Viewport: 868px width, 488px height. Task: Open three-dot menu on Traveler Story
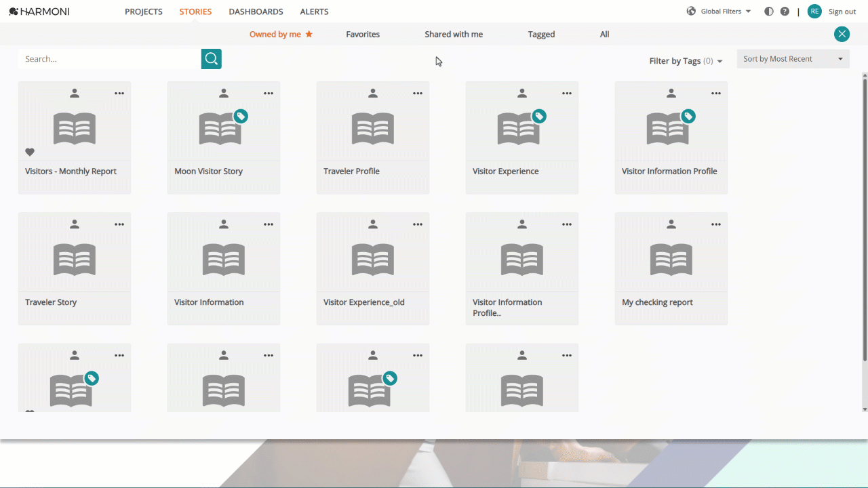(119, 224)
